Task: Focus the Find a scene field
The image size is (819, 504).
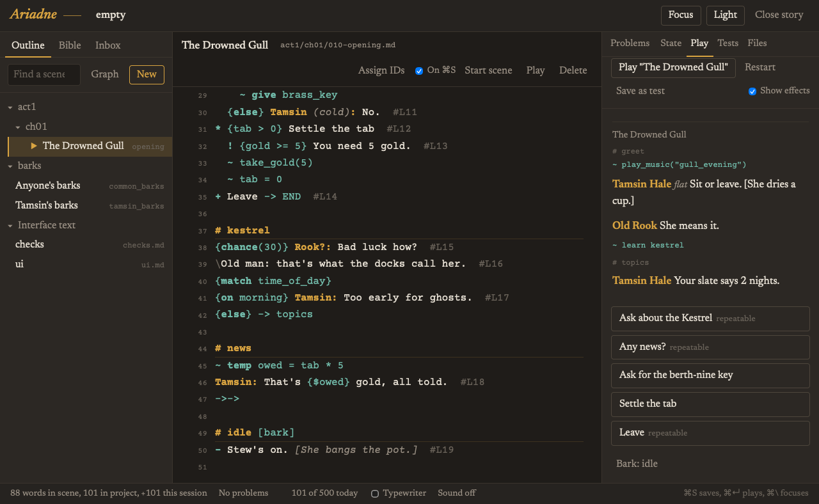Action: 44,74
